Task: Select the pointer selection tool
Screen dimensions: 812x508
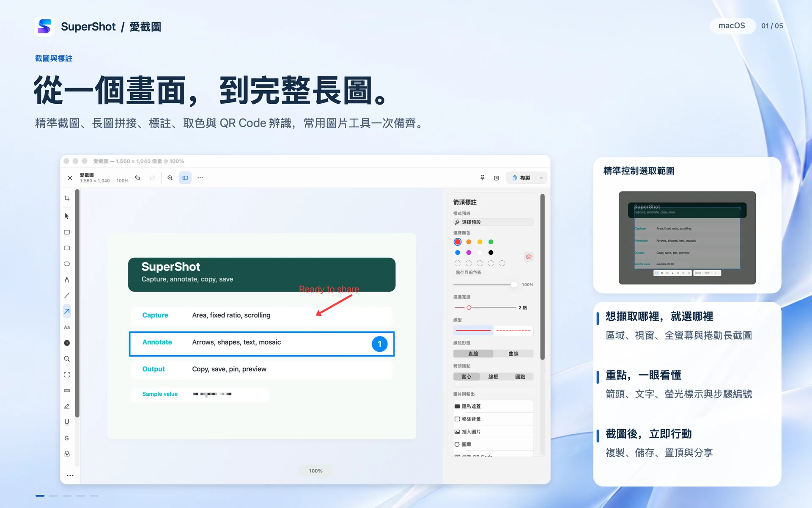Action: pos(67,216)
